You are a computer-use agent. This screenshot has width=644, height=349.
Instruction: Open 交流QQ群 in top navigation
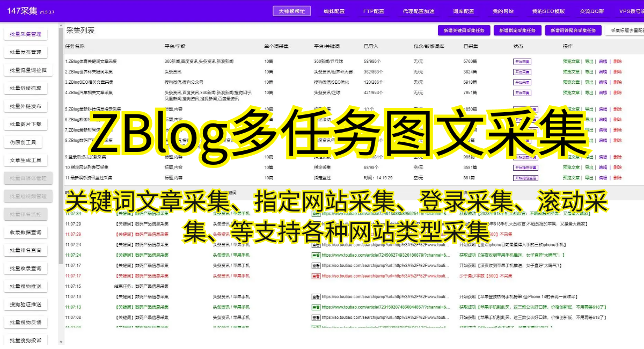pos(592,11)
